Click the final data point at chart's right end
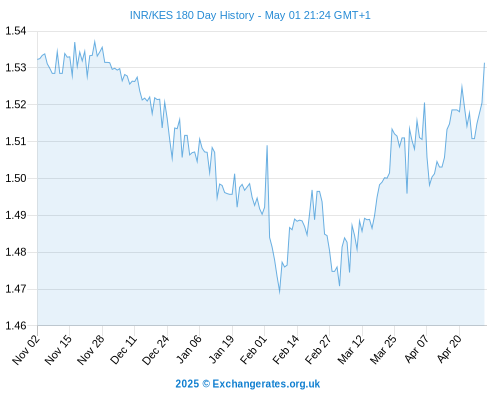The height and width of the screenshot is (400, 495). tap(484, 63)
